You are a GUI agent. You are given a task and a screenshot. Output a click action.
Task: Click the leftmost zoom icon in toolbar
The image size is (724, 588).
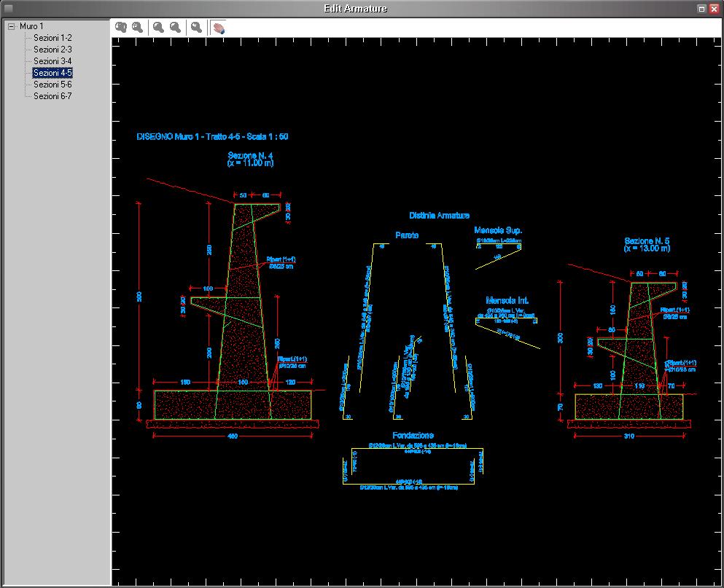[x=121, y=28]
